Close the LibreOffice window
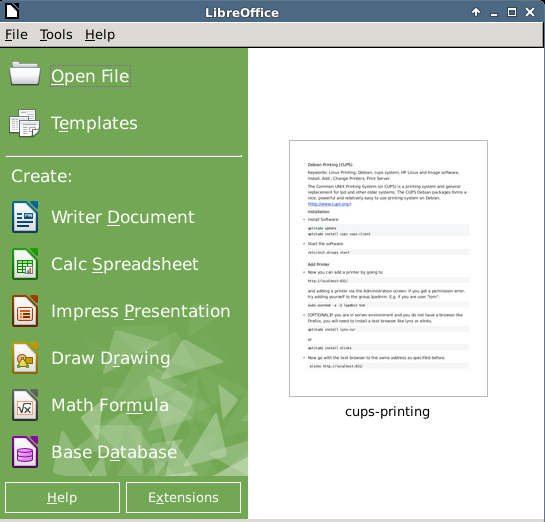Viewport: 545px width, 522px height. coord(530,12)
